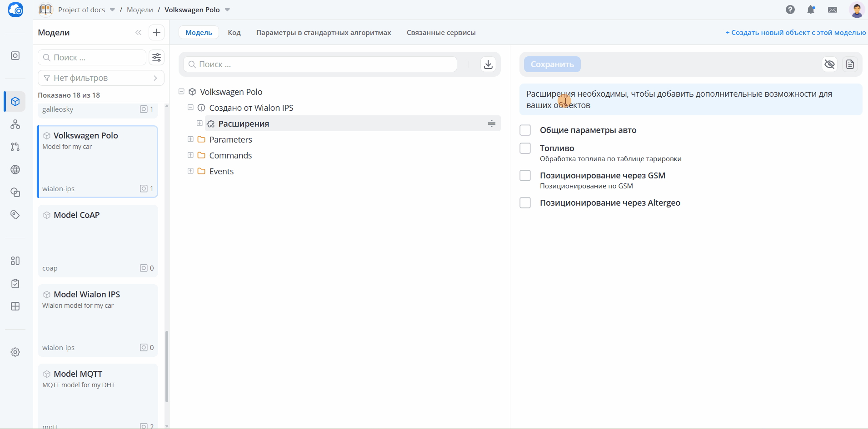This screenshot has height=429, width=868.
Task: Click Создать новый объект с этой моделью link
Action: coord(796,33)
